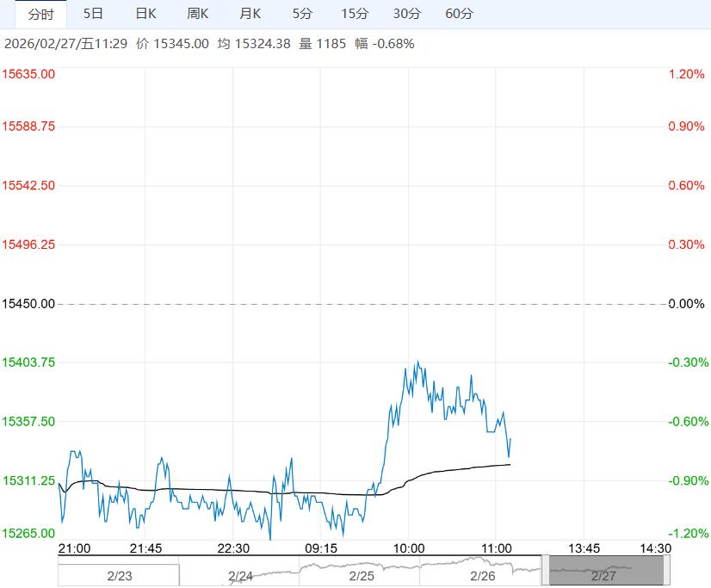The width and height of the screenshot is (711, 588).
Task: Switch to the 15分 chart tab
Action: click(x=355, y=14)
